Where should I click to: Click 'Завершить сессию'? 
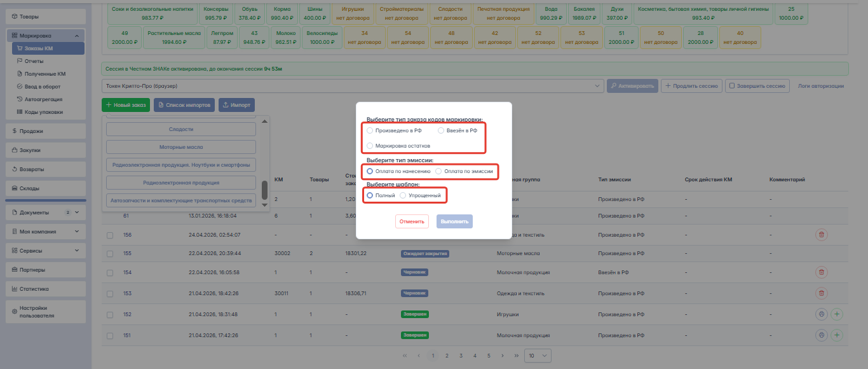[x=757, y=86]
